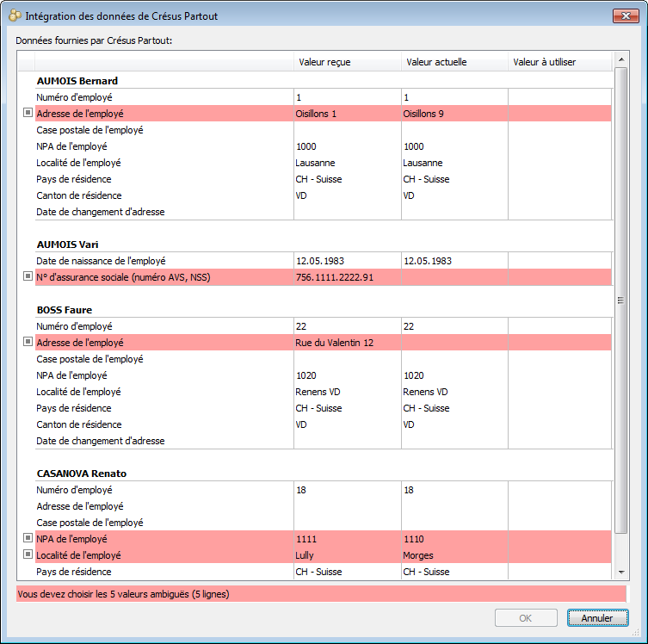Click BOSS Faure received locality Renens VD

(x=318, y=392)
